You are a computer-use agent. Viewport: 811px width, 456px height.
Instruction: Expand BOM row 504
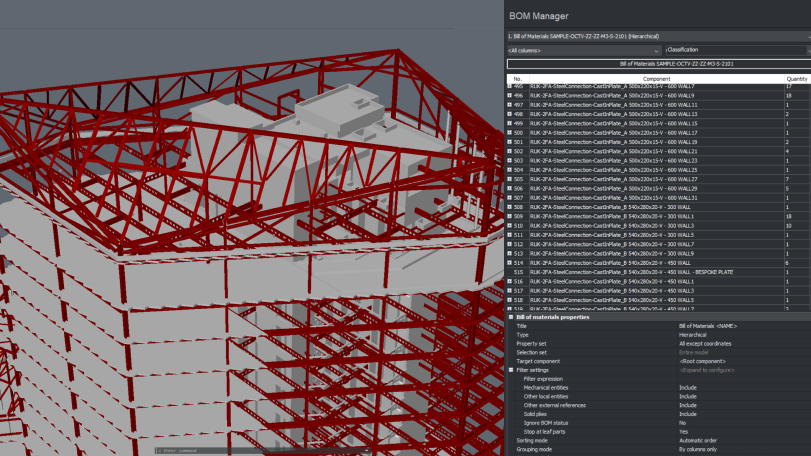pyautogui.click(x=509, y=170)
